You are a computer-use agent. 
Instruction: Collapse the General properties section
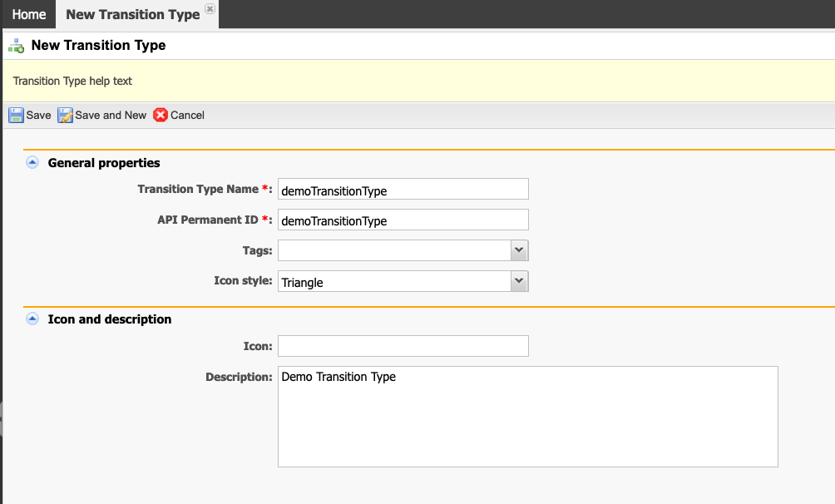tap(32, 163)
